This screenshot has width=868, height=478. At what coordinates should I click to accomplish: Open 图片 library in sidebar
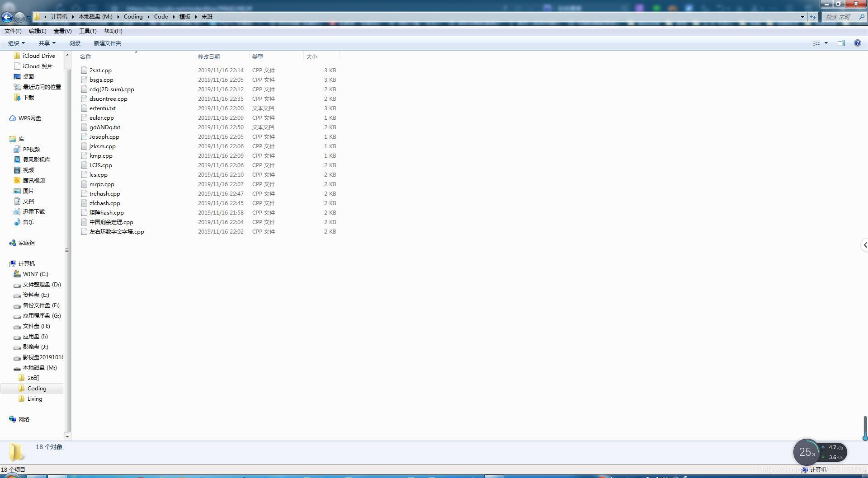click(x=28, y=191)
